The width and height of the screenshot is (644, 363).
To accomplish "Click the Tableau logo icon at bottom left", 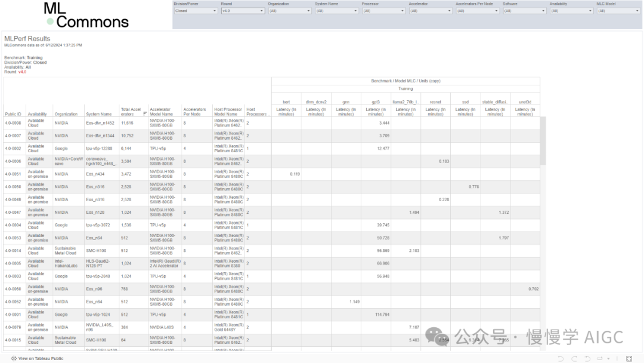I will pos(14,358).
